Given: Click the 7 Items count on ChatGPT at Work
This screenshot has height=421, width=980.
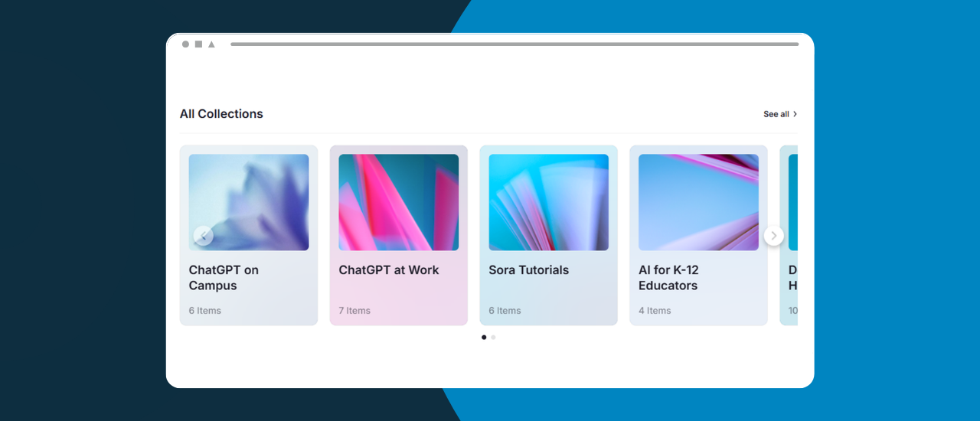Looking at the screenshot, I should tap(354, 311).
